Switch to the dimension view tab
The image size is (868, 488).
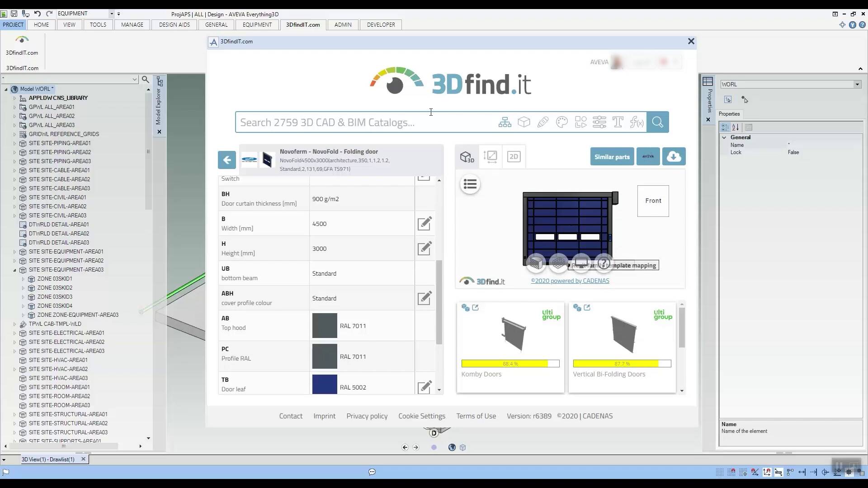(491, 157)
